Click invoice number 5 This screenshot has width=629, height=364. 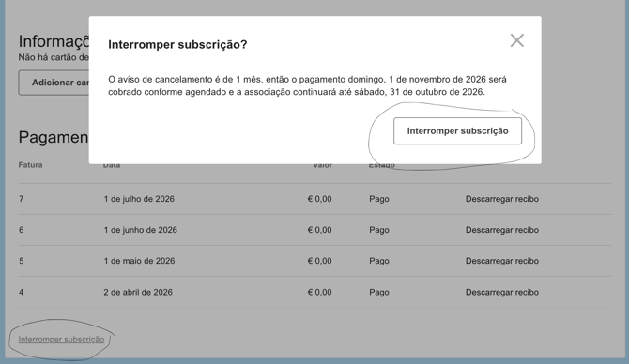(22, 261)
